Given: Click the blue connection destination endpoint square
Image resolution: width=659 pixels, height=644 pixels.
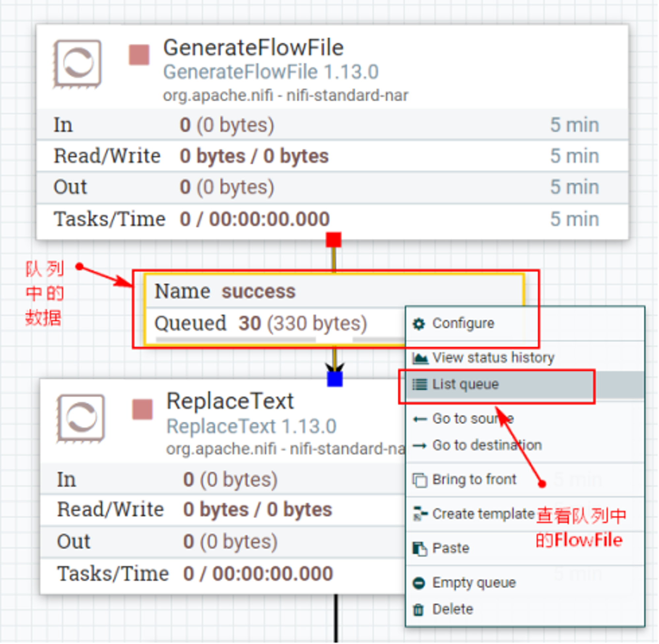Looking at the screenshot, I should pos(335,379).
